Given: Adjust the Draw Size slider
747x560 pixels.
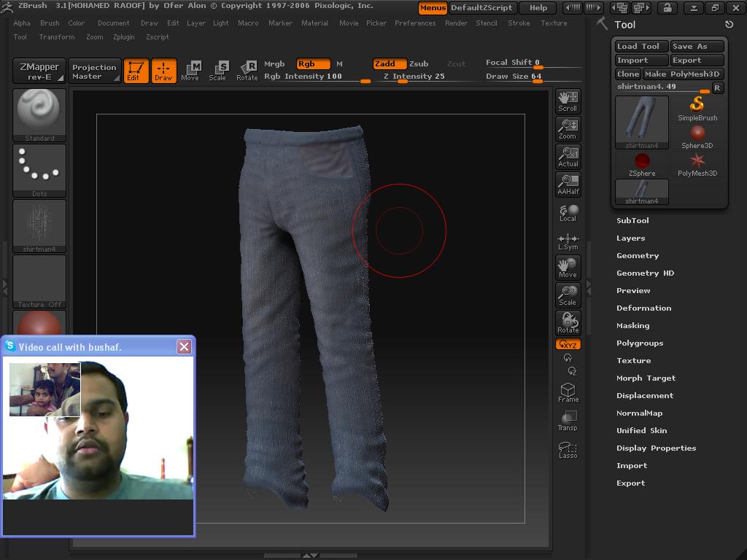Looking at the screenshot, I should point(533,77).
